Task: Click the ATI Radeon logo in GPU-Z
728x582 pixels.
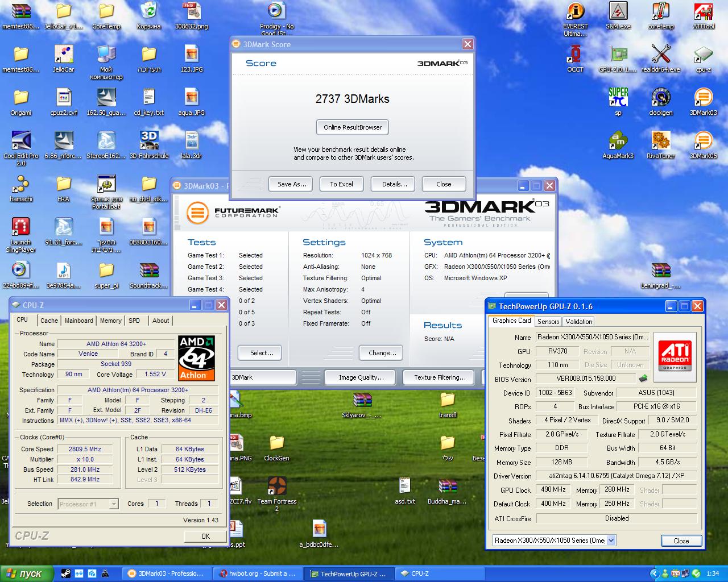Action: click(675, 356)
